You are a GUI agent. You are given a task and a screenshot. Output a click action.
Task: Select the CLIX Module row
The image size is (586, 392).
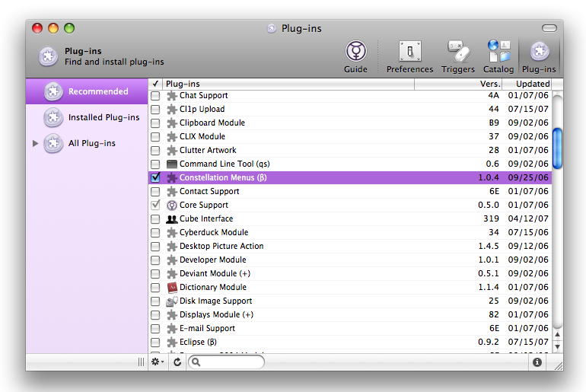(350, 137)
